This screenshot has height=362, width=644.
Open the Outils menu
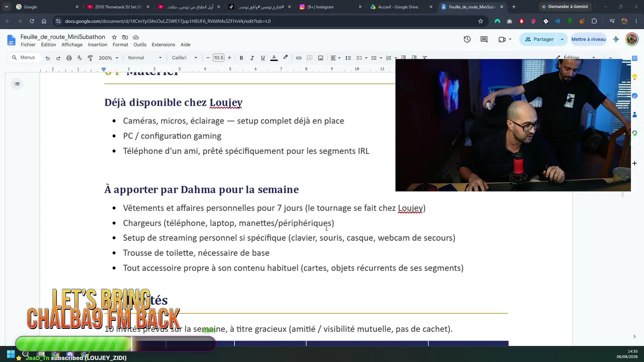pyautogui.click(x=140, y=45)
